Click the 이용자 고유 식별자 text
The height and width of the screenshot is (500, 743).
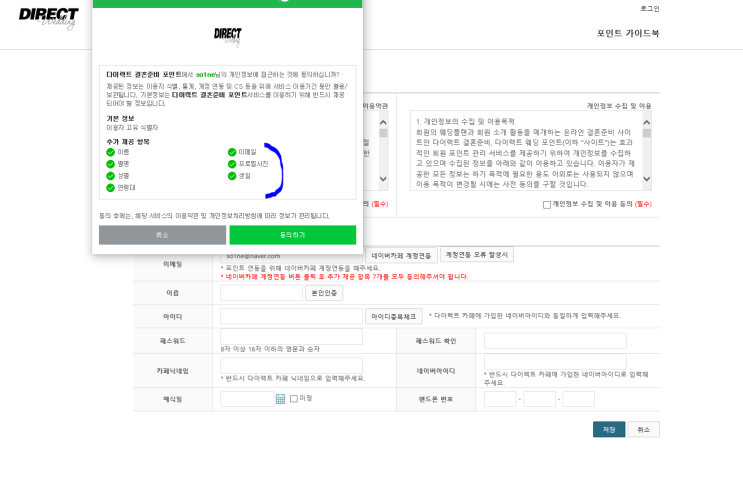pos(132,128)
